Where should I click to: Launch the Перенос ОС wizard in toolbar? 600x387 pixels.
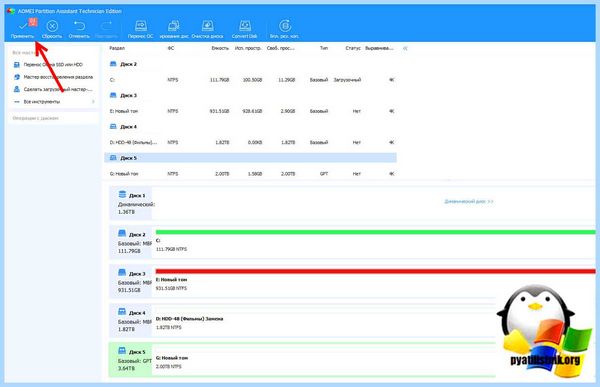tap(140, 29)
